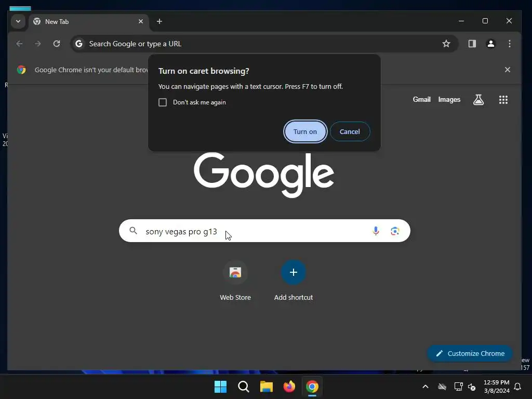Dismiss the default browser infobar
The width and height of the screenshot is (532, 399).
(x=507, y=70)
